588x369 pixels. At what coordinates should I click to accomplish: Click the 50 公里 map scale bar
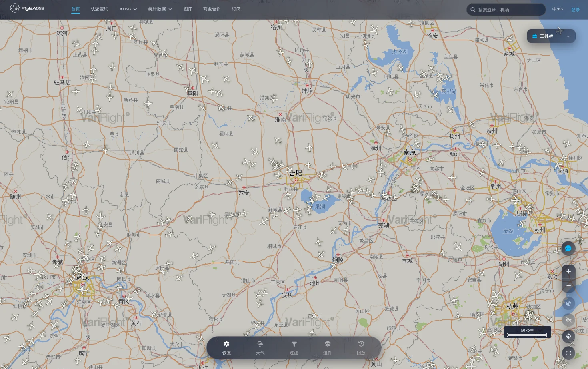[x=527, y=332]
